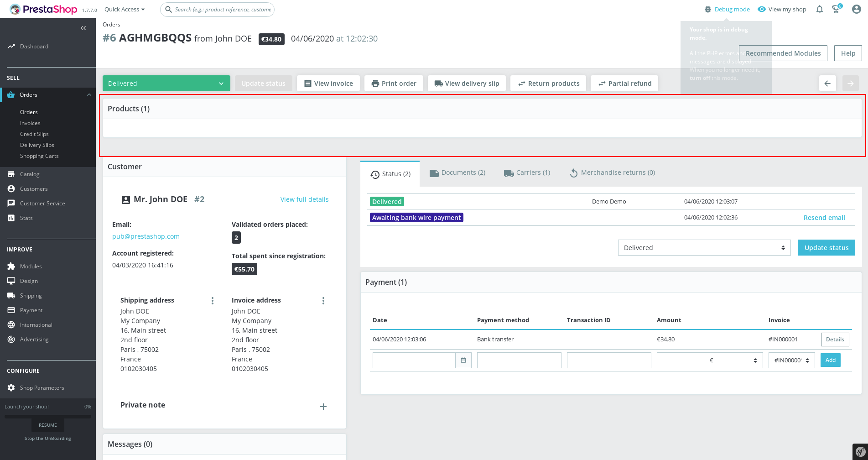
Task: Switch to the Documents (2) tab
Action: 457,172
